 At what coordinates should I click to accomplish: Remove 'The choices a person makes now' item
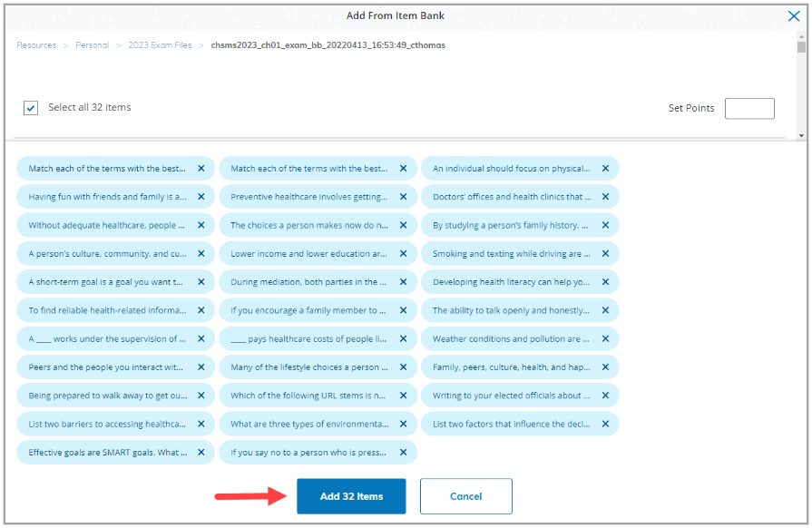pyautogui.click(x=404, y=225)
